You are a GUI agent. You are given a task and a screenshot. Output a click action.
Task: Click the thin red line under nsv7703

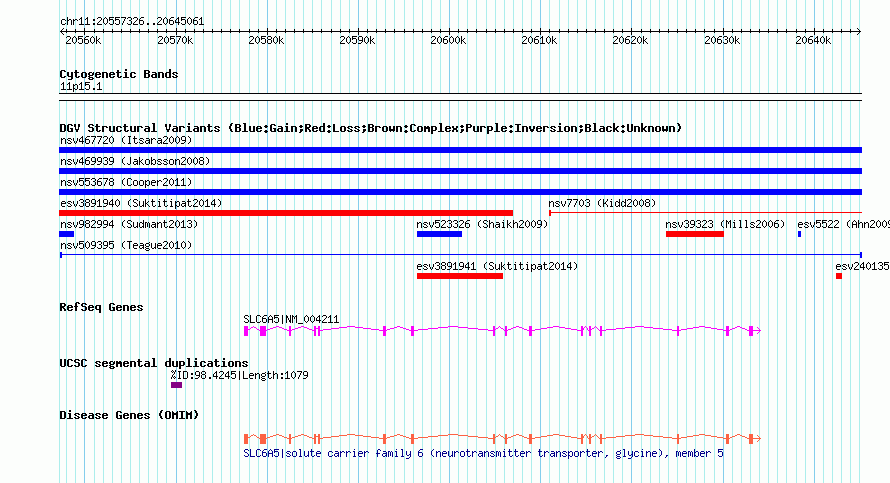(x=706, y=213)
